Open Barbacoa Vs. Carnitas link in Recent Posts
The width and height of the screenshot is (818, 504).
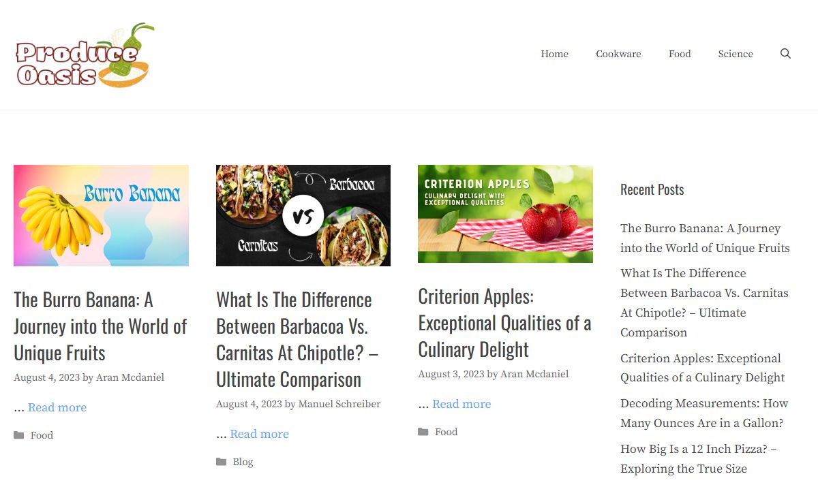704,302
